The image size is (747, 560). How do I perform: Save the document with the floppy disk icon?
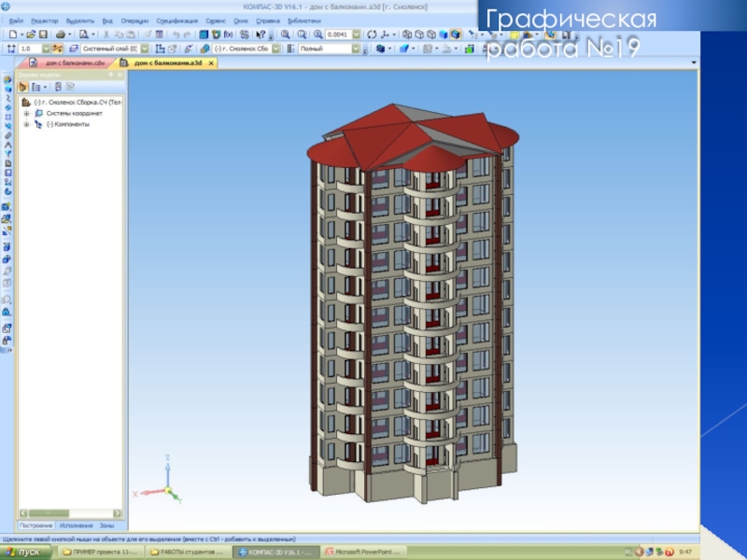pyautogui.click(x=43, y=35)
